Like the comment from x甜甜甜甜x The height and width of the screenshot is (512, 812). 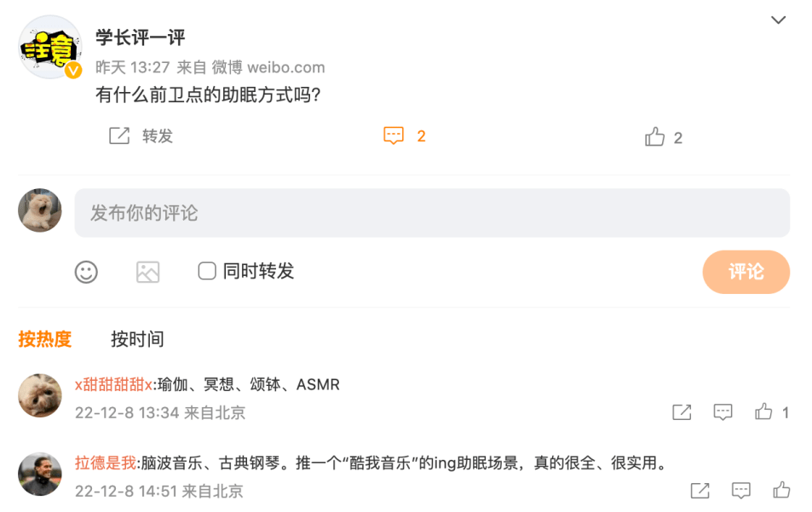[x=763, y=412]
